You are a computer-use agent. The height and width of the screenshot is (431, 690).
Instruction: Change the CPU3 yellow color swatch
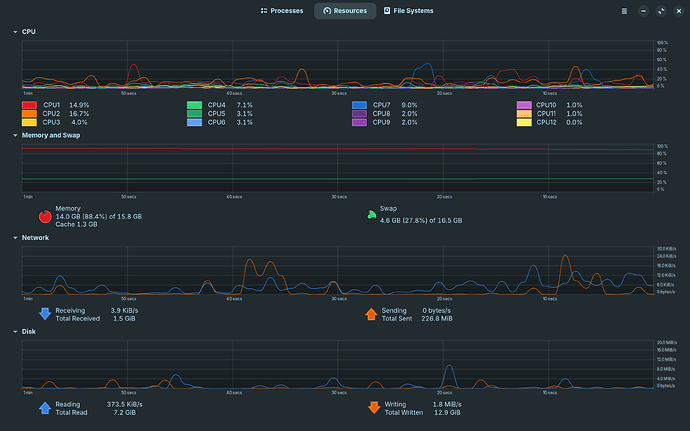pos(29,122)
